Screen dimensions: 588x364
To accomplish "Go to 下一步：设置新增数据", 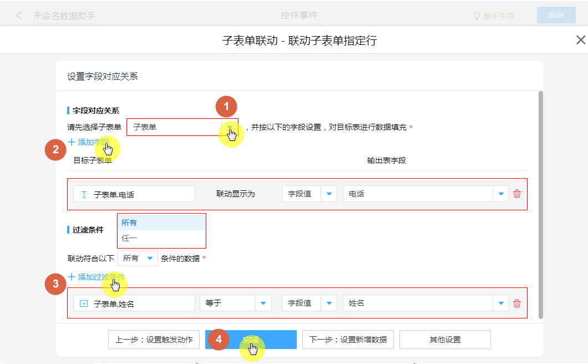I will click(348, 340).
